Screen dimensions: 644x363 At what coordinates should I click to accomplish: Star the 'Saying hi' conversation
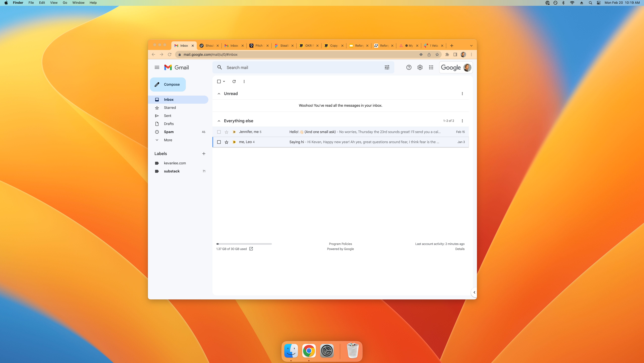(x=226, y=142)
